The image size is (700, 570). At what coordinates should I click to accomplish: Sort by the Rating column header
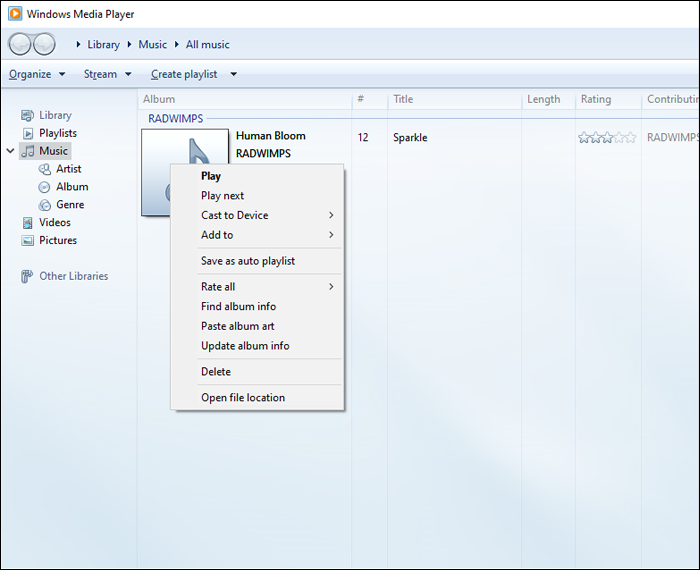tap(608, 99)
